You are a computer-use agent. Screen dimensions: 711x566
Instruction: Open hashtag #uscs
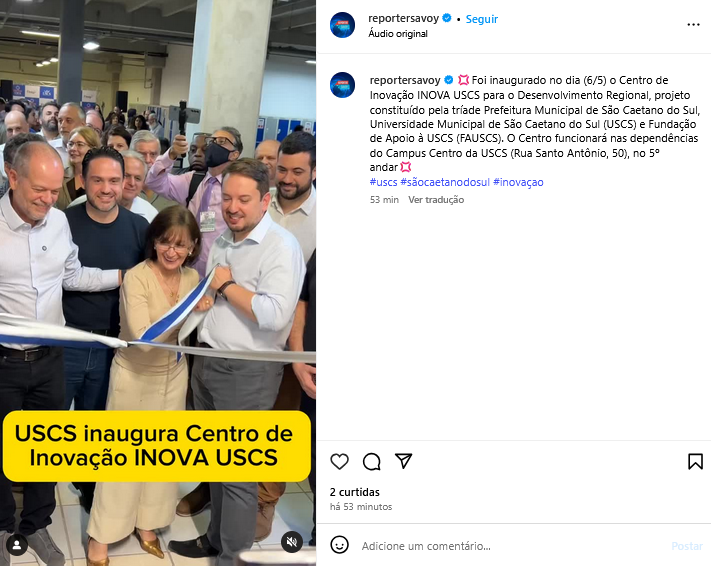[383, 182]
